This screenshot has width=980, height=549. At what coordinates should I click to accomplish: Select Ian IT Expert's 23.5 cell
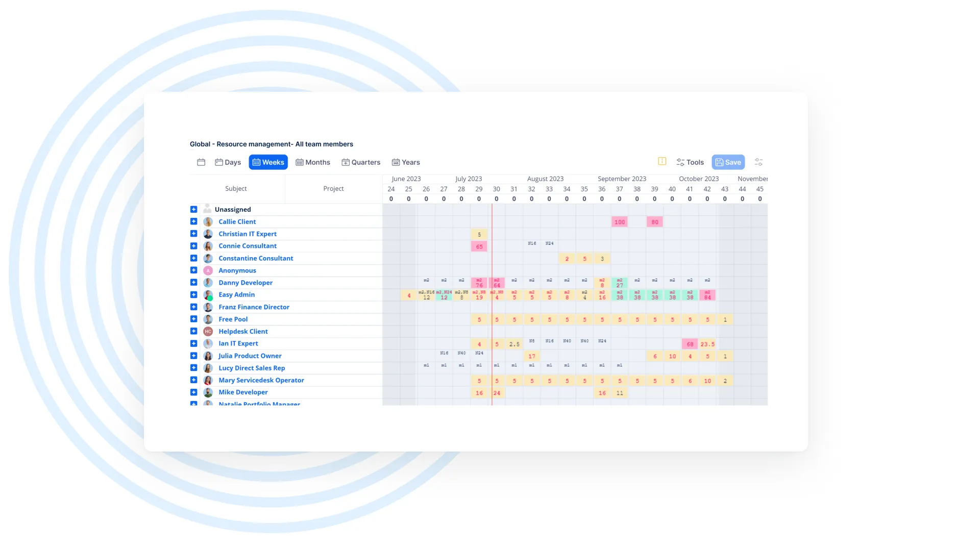(707, 344)
